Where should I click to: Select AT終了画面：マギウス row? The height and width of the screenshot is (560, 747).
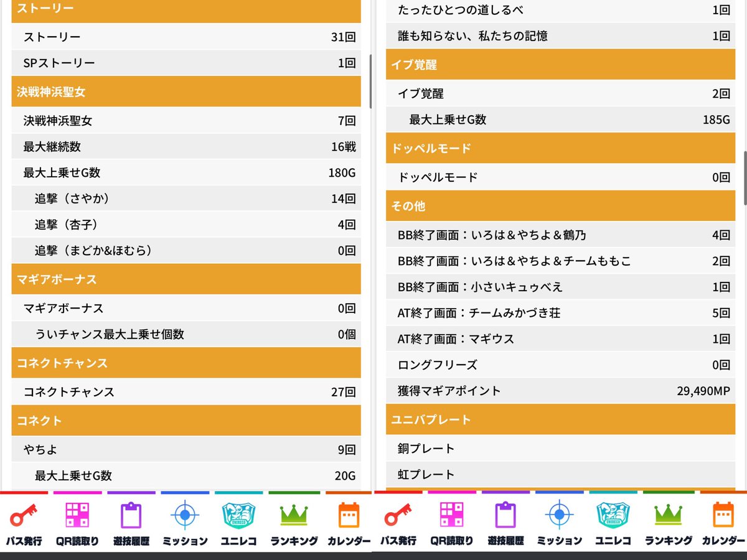tap(560, 339)
